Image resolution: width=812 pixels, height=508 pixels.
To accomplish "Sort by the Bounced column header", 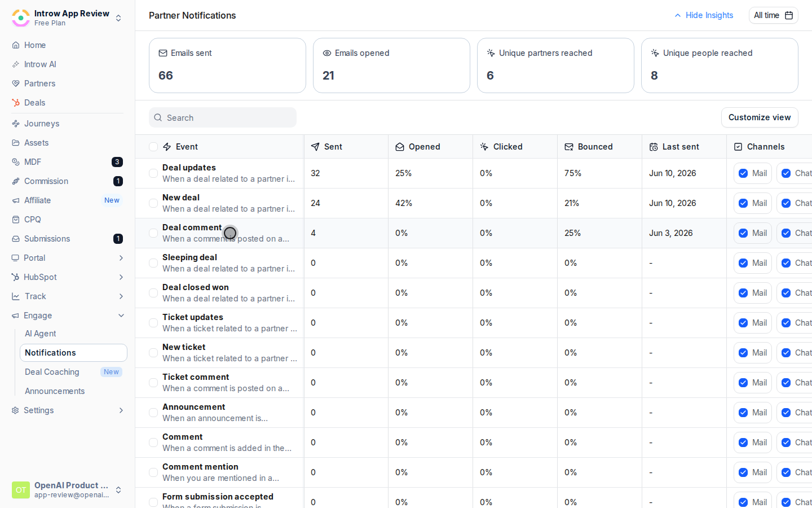I will click(595, 147).
